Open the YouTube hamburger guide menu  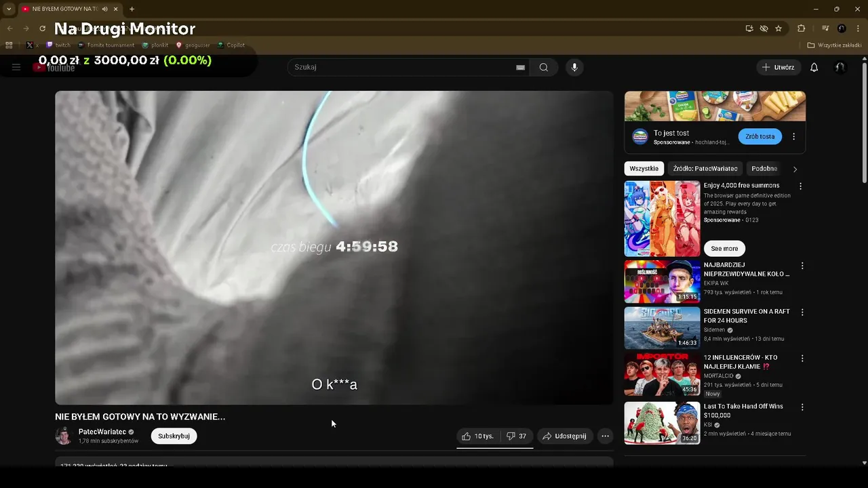(x=16, y=67)
